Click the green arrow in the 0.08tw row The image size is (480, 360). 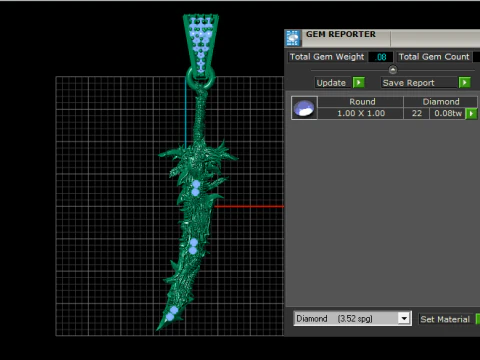[471, 114]
